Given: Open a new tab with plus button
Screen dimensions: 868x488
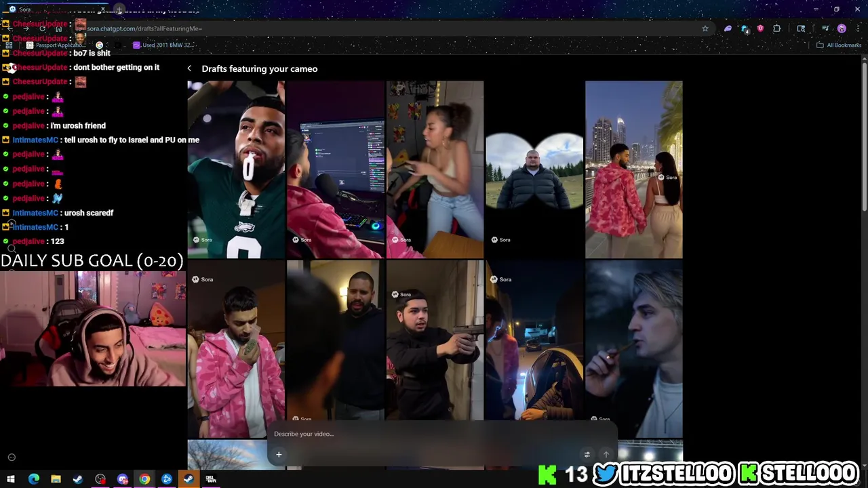Looking at the screenshot, I should tap(119, 9).
